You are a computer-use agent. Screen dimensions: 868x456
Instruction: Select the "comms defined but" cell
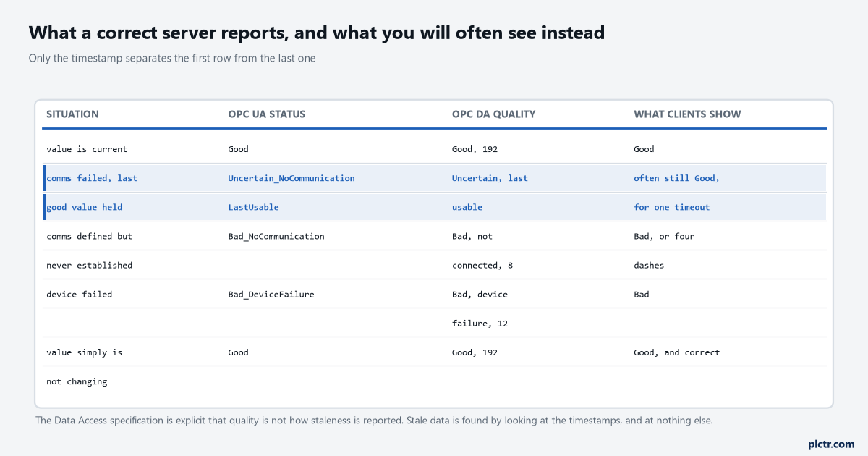click(89, 236)
